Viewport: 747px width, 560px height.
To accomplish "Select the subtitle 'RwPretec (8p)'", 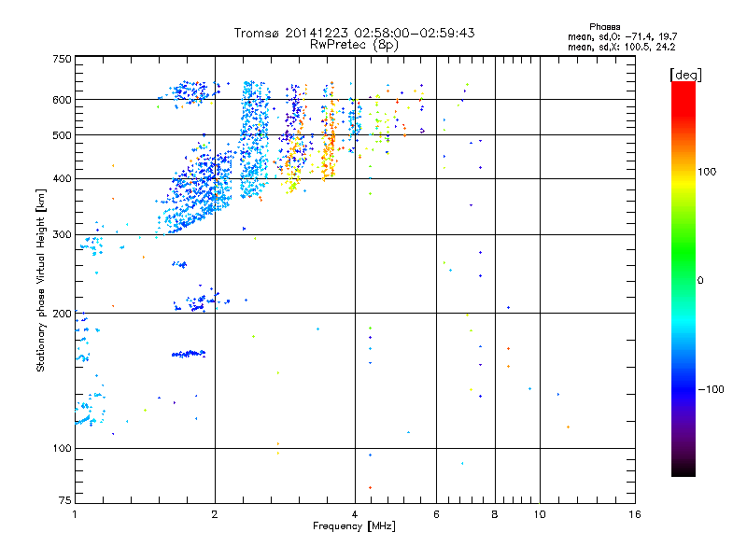I will coord(354,45).
